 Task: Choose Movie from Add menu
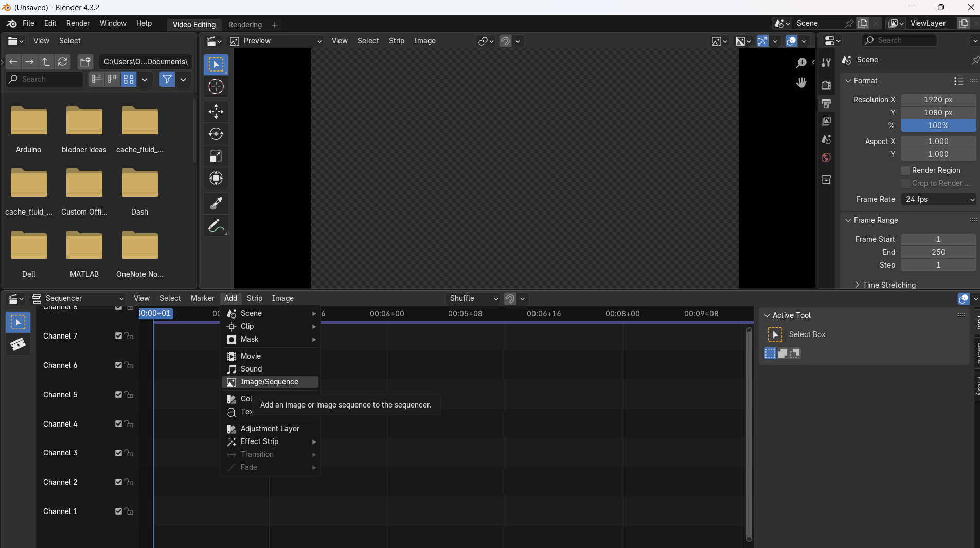point(270,356)
